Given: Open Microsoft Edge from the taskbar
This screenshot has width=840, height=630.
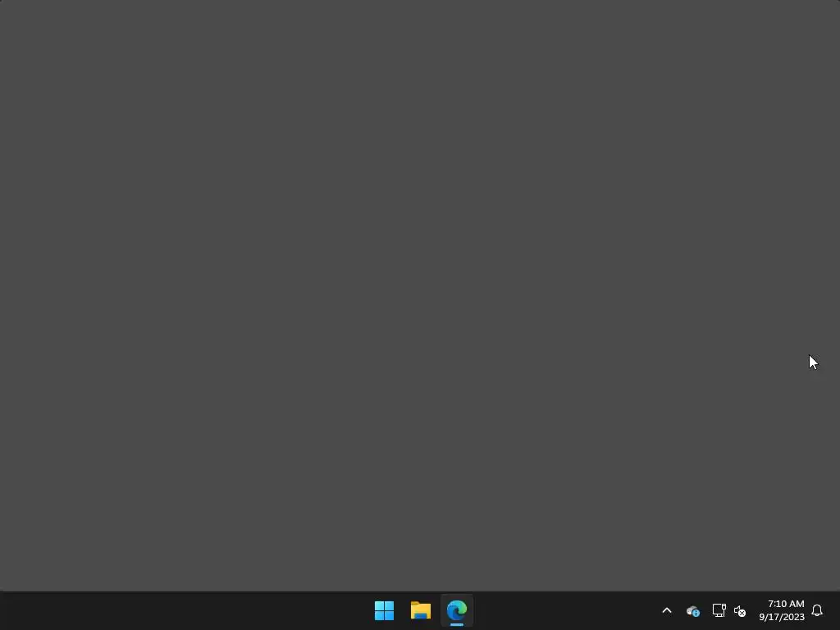Looking at the screenshot, I should point(457,610).
